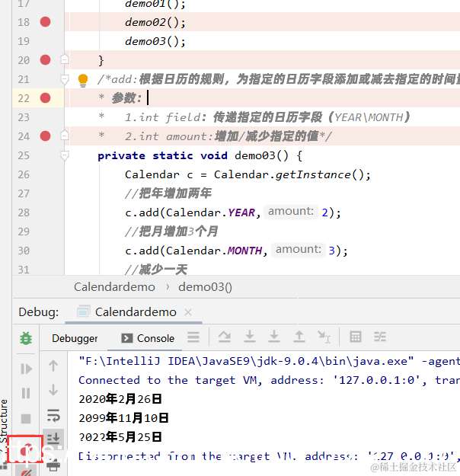This screenshot has width=460, height=476.
Task: Click Calendar.MONTH on line 30
Action: click(x=214, y=251)
